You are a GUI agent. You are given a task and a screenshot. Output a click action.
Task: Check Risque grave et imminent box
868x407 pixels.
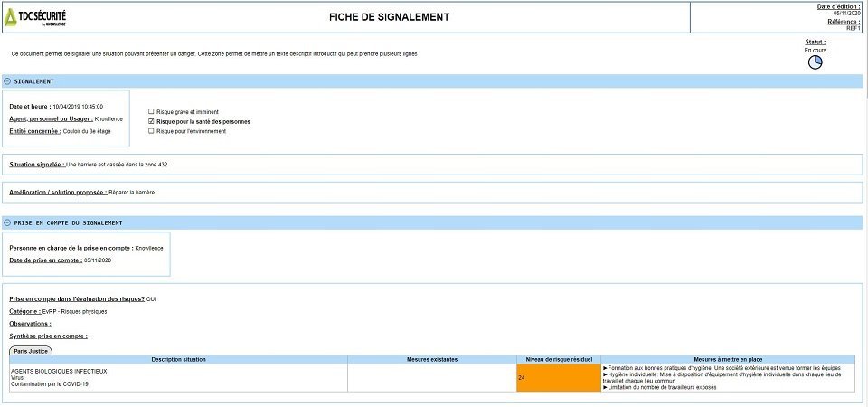click(x=151, y=112)
